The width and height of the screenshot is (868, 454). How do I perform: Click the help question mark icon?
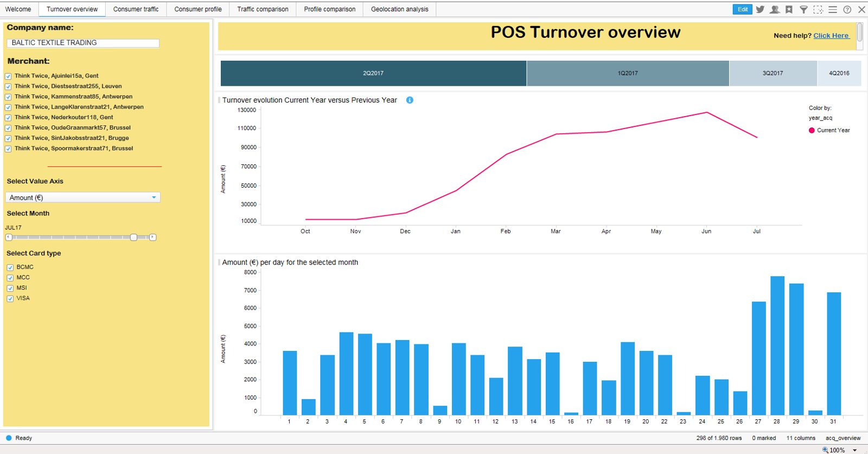pyautogui.click(x=847, y=9)
